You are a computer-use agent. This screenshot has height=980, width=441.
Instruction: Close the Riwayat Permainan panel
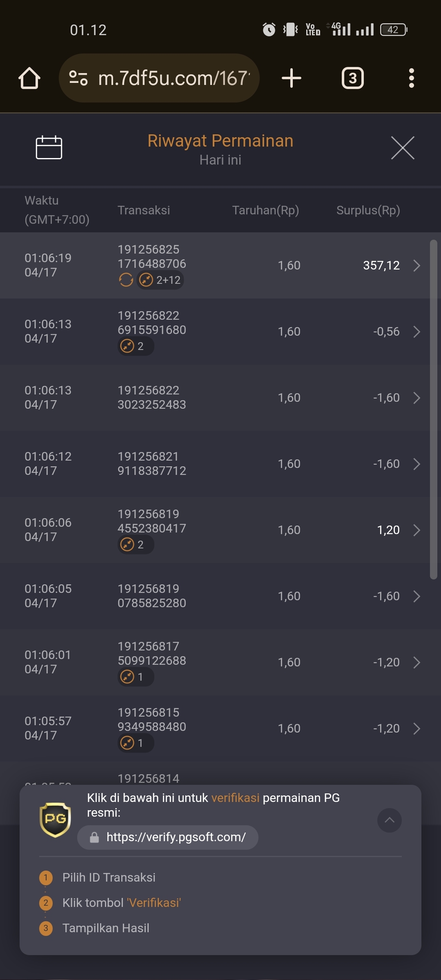pyautogui.click(x=403, y=148)
